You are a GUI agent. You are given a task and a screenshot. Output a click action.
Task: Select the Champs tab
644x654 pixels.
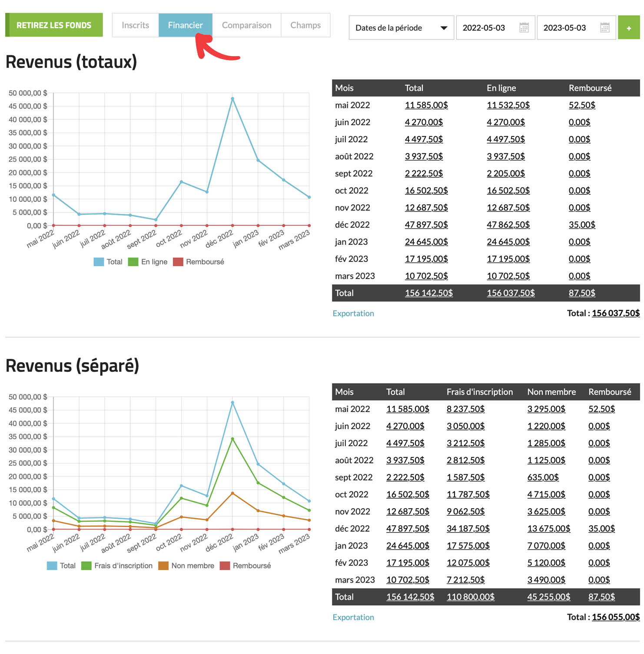pyautogui.click(x=305, y=25)
